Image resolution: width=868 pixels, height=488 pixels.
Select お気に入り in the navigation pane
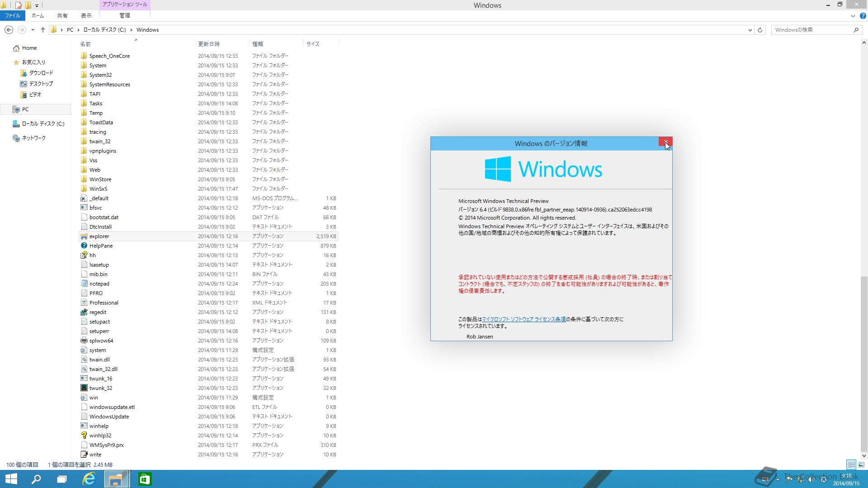coord(30,62)
